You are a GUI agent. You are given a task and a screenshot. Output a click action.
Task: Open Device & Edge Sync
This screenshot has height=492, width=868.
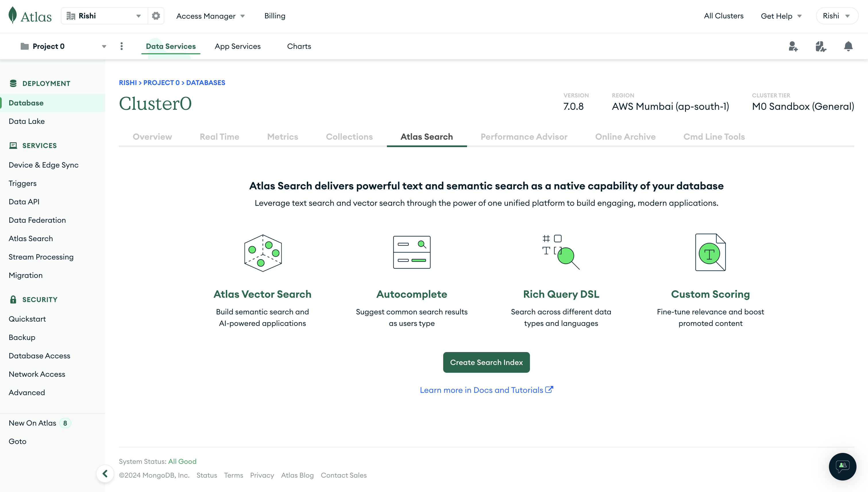(44, 165)
